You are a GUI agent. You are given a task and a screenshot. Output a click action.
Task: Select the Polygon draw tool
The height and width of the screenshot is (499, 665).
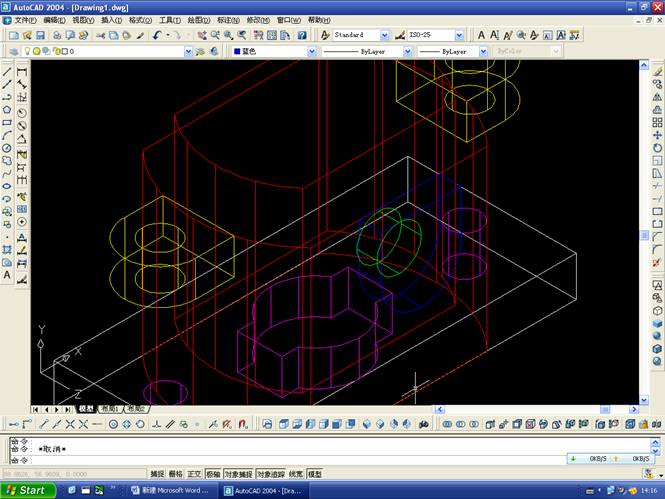coord(7,109)
